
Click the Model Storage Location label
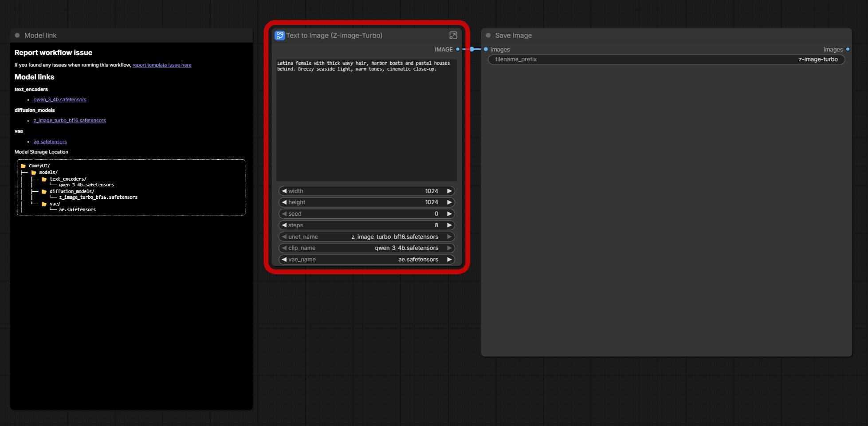click(41, 152)
